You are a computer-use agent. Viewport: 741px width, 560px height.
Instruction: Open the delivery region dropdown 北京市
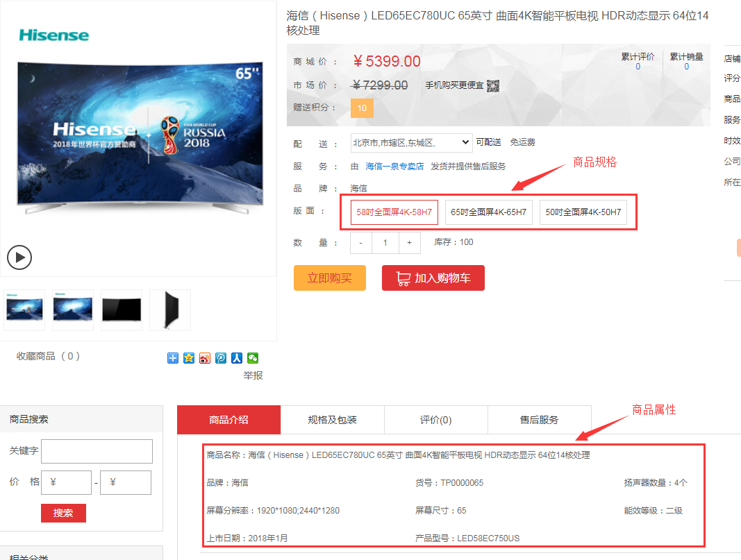[411, 142]
